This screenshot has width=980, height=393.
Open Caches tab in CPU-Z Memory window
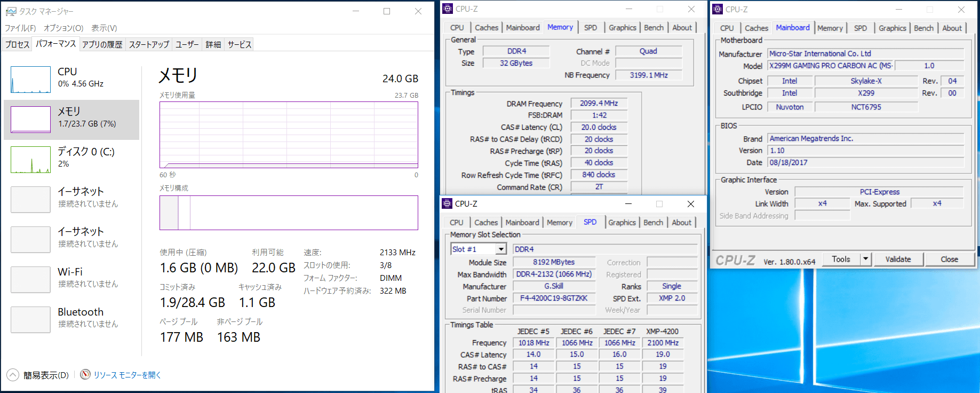(487, 28)
